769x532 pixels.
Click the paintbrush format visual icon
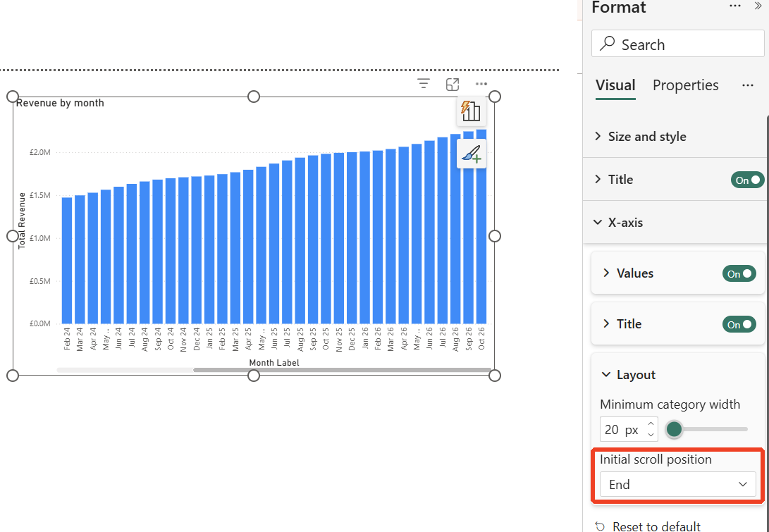click(472, 154)
